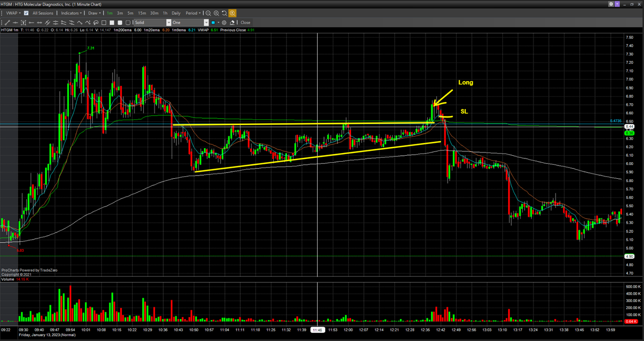The height and width of the screenshot is (341, 644).
Task: Switch chart to 30m timeframe
Action: [154, 12]
